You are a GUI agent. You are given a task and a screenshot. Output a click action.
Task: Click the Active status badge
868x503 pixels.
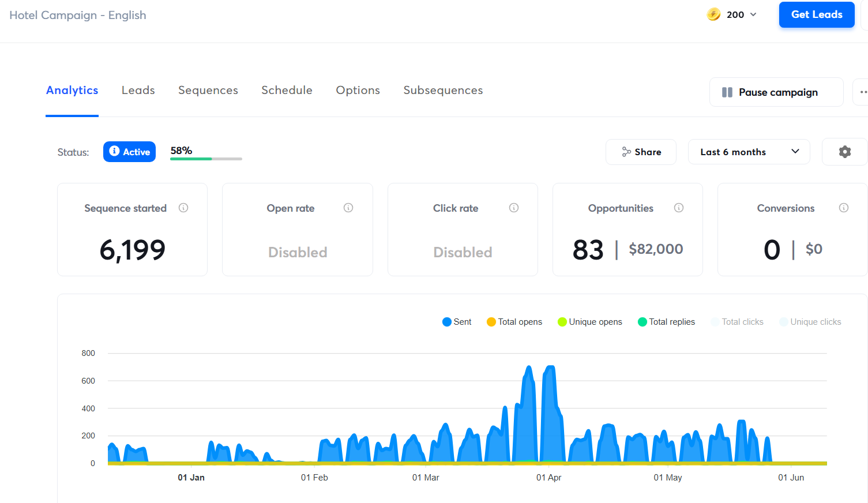[130, 152]
